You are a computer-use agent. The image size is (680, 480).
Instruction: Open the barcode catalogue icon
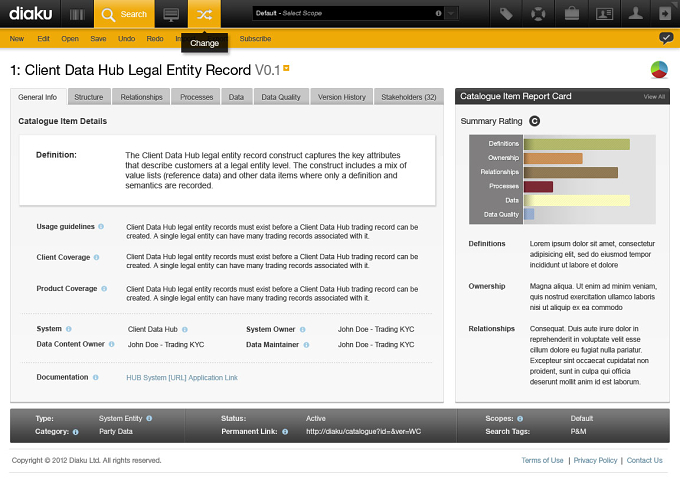pos(77,14)
